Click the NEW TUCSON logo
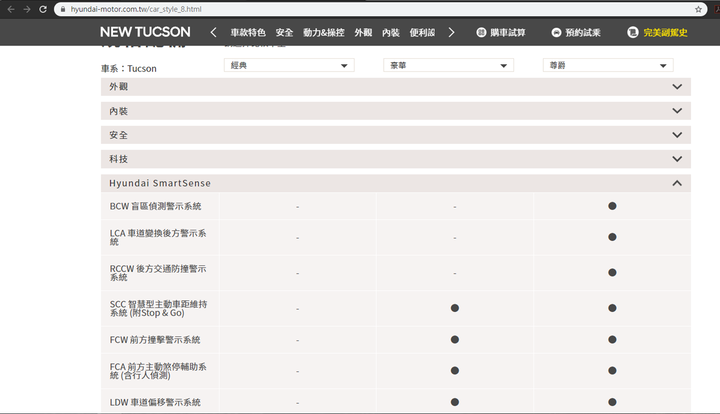Viewport: 720px width, 414px height. (145, 32)
